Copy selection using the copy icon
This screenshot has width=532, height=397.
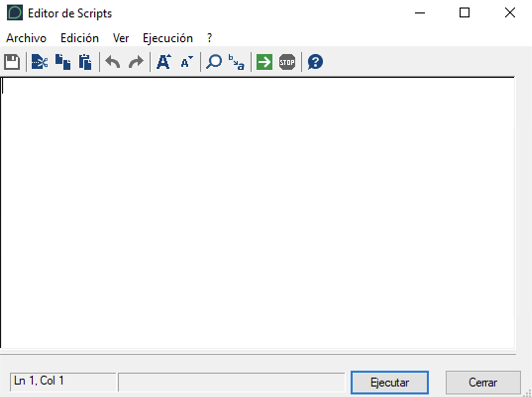coord(63,62)
